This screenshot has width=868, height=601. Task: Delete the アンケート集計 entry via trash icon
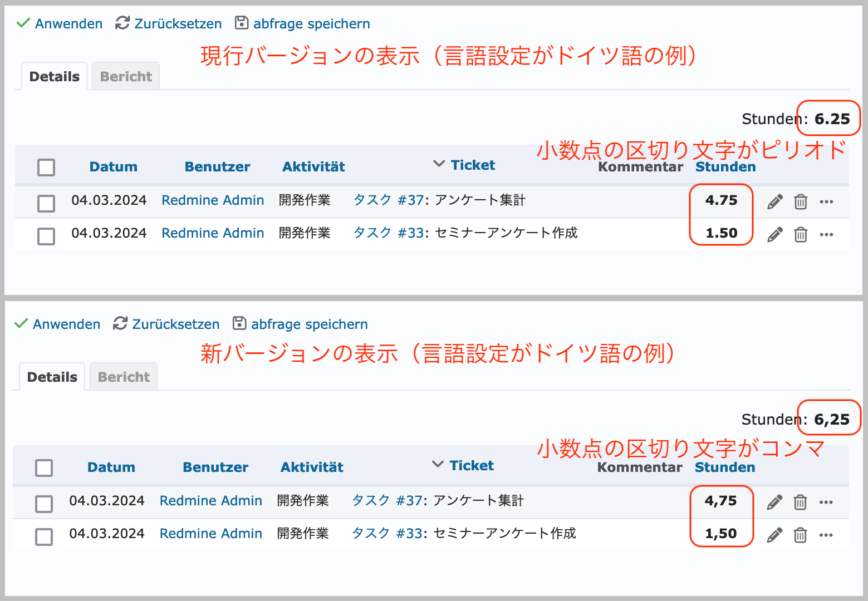(x=801, y=202)
